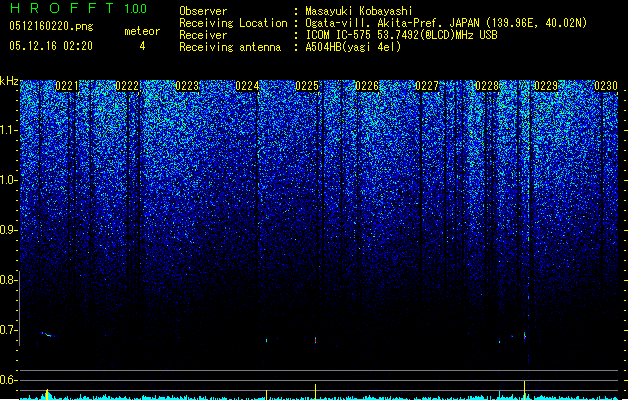Click time marker 0226
This screenshot has height=400, width=629.
[367, 86]
